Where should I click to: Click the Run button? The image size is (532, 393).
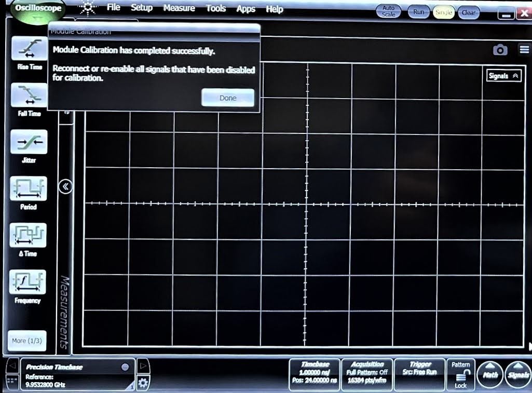click(418, 12)
